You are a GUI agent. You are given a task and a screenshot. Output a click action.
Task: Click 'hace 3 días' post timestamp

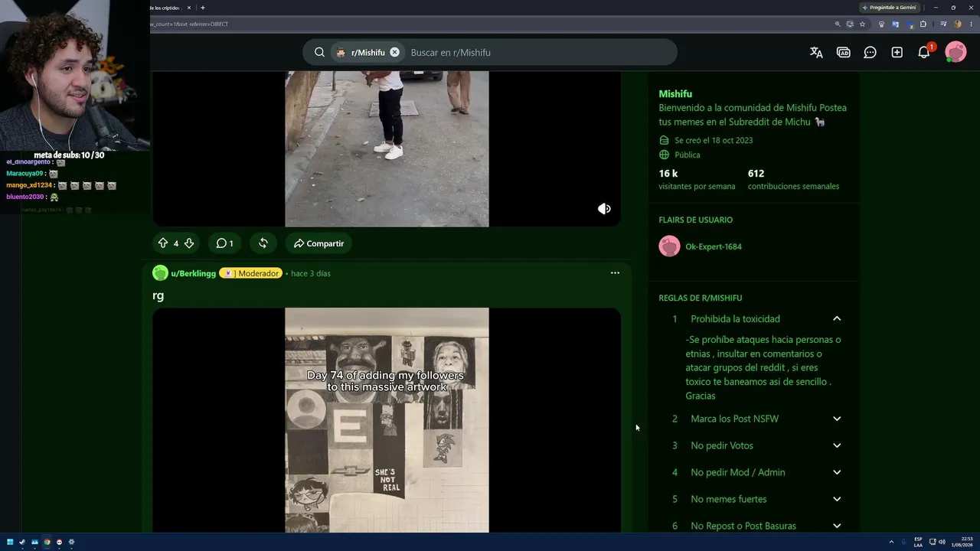point(311,273)
